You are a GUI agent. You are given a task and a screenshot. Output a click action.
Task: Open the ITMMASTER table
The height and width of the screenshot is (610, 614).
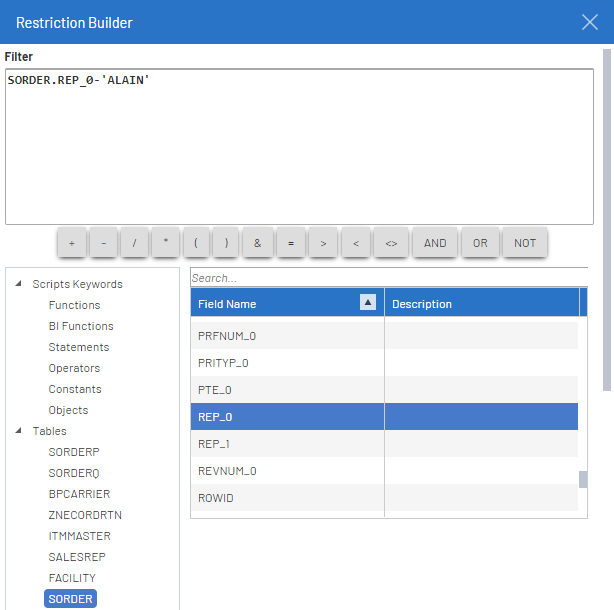pos(79,536)
